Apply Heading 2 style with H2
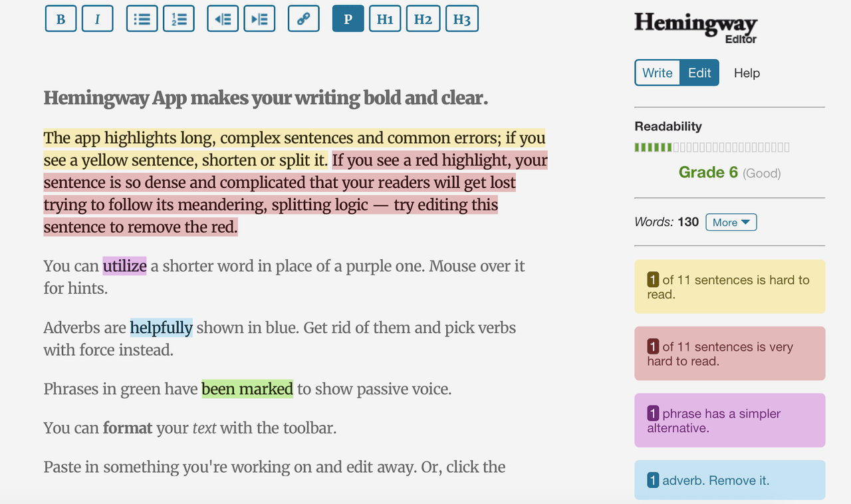 point(423,19)
